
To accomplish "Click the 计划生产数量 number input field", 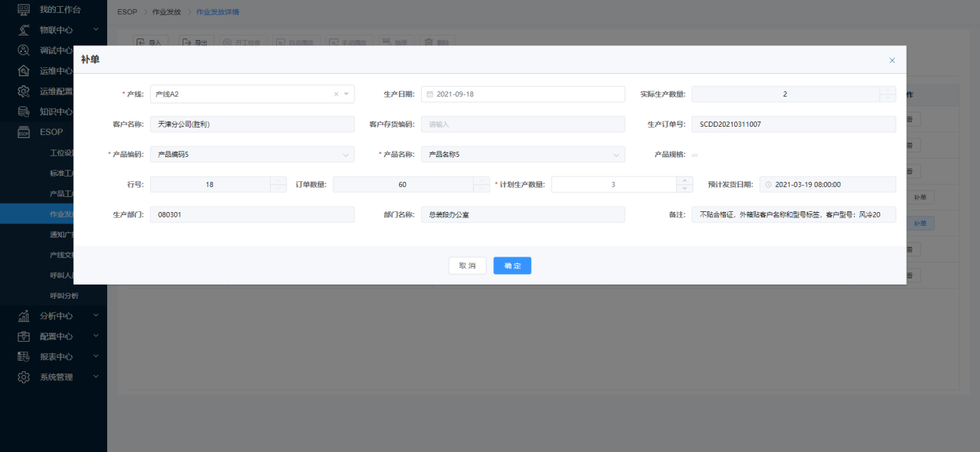I will (x=613, y=185).
